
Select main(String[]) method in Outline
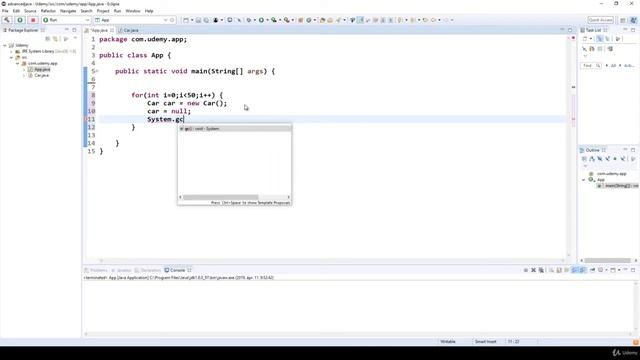click(x=617, y=186)
